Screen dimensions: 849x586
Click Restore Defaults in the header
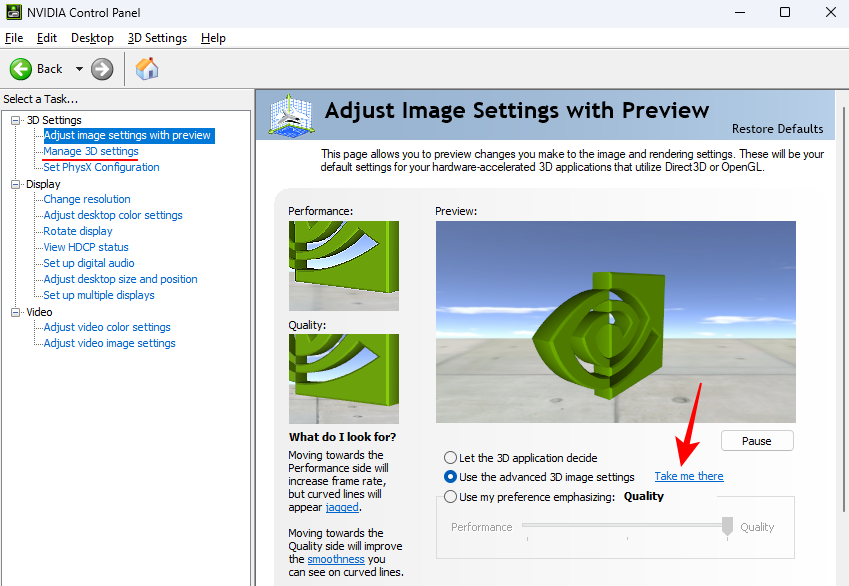[777, 129]
